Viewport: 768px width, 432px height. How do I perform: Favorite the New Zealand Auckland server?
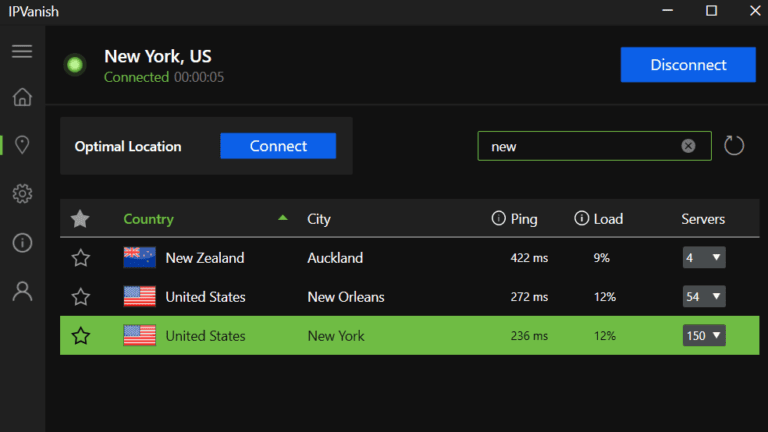pos(81,258)
